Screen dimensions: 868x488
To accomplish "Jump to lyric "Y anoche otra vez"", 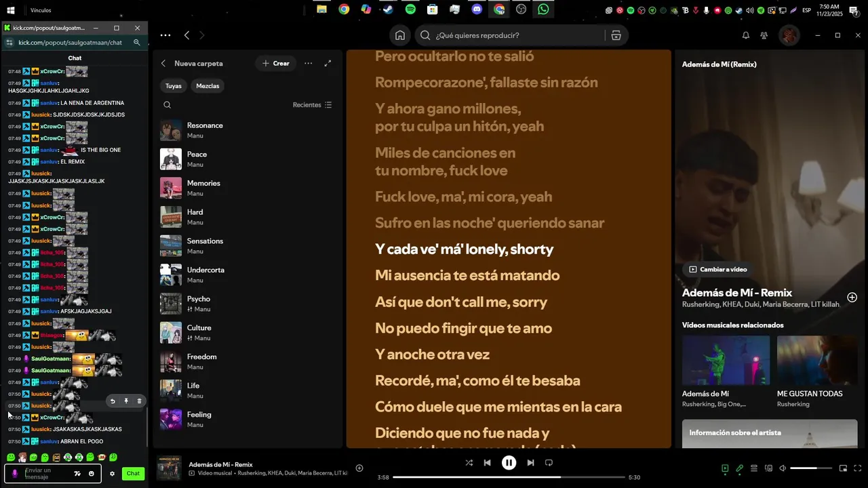I will (433, 354).
